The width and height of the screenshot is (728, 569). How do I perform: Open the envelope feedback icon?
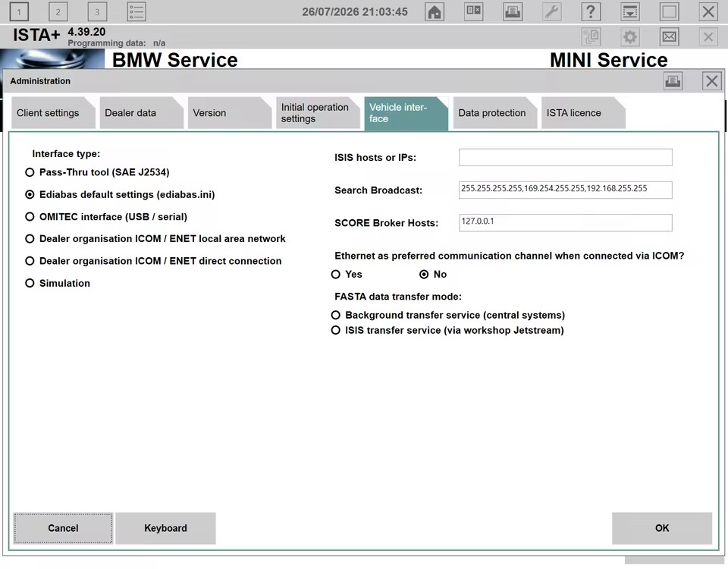[x=669, y=36]
